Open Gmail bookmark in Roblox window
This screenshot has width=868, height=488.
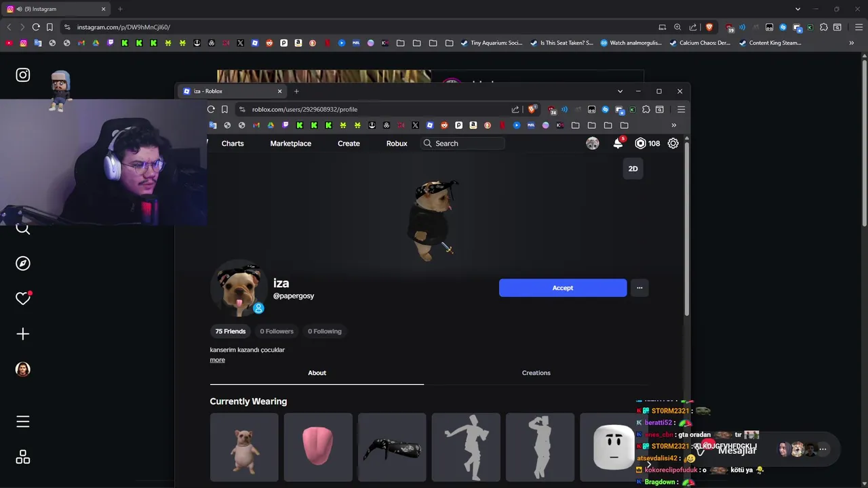click(256, 125)
